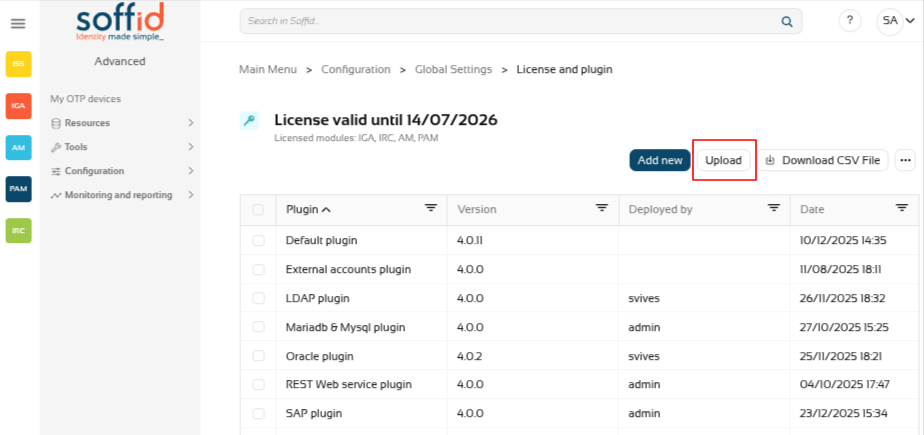The width and height of the screenshot is (924, 435).
Task: Focus the Search in Soffid field
Action: point(505,21)
